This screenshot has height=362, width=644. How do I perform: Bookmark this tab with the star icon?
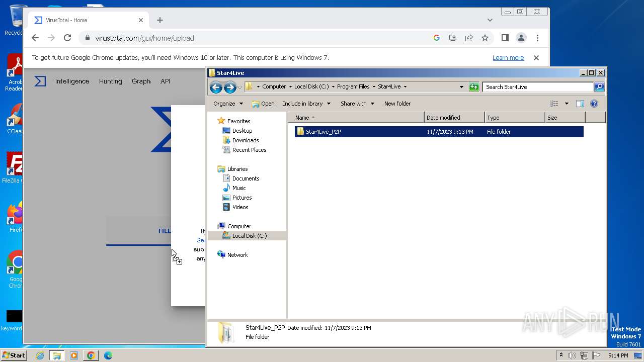[485, 38]
